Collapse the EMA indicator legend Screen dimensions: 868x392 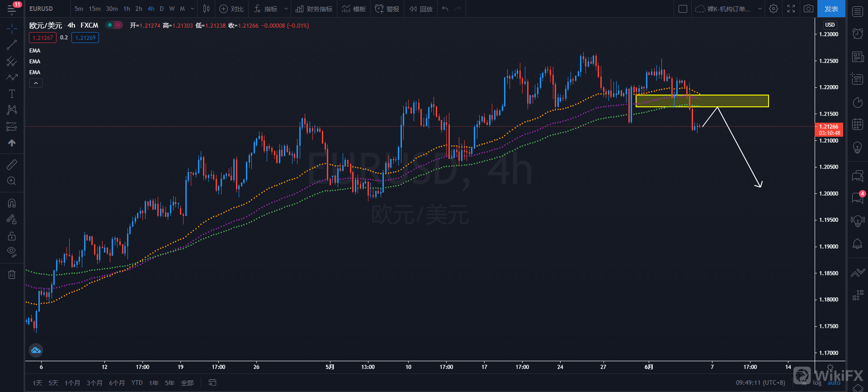point(36,83)
